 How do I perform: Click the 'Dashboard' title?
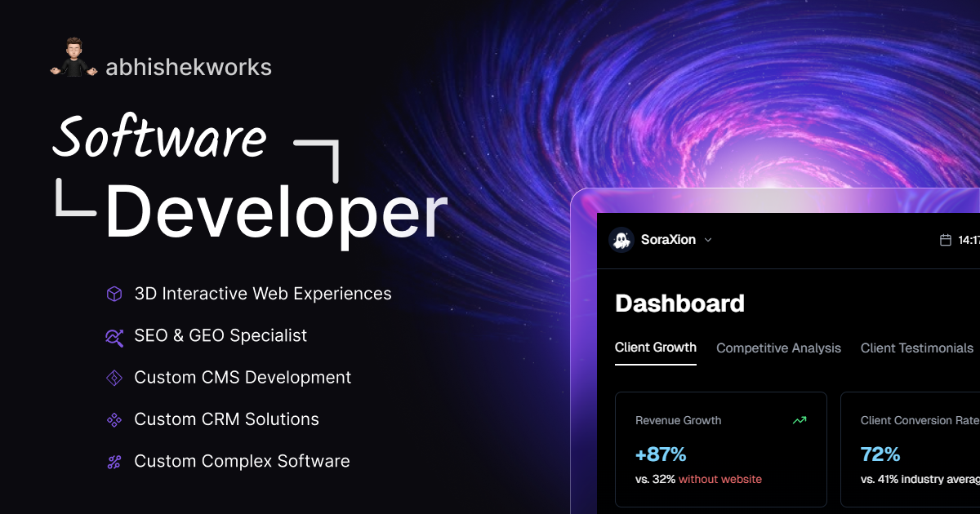tap(679, 304)
